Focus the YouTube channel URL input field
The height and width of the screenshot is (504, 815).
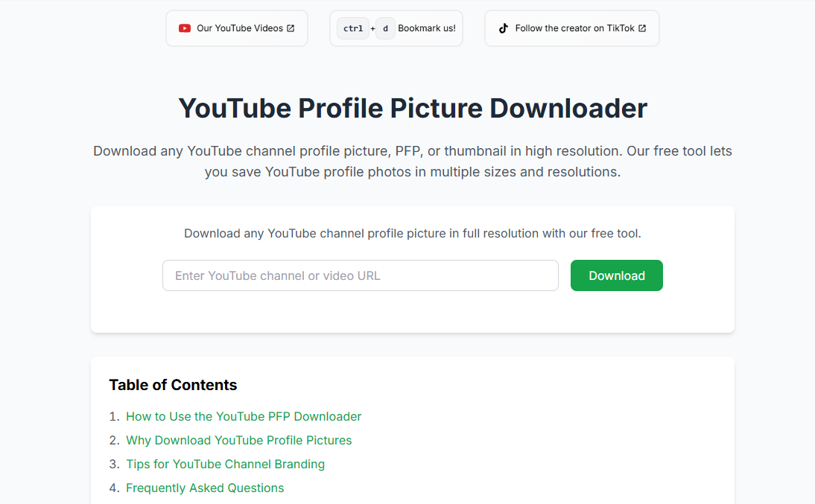point(360,275)
